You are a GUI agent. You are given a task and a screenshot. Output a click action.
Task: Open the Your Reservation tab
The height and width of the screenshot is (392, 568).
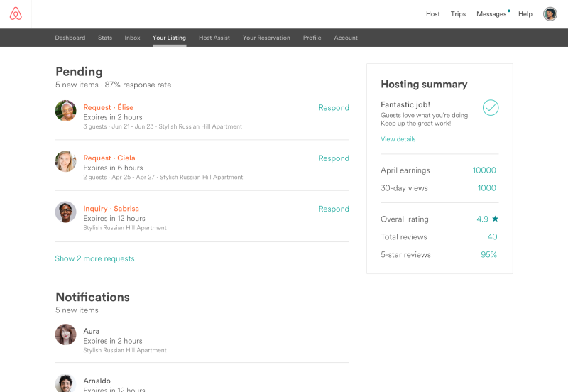[x=266, y=38]
